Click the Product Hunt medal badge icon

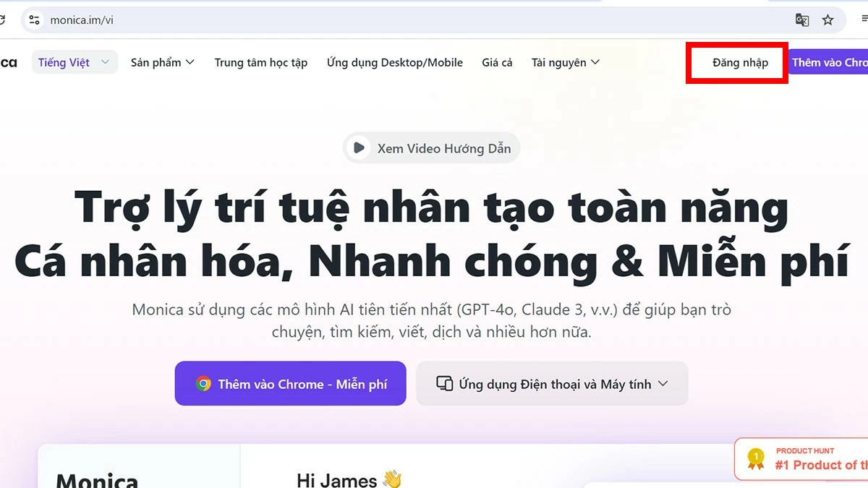coord(755,458)
